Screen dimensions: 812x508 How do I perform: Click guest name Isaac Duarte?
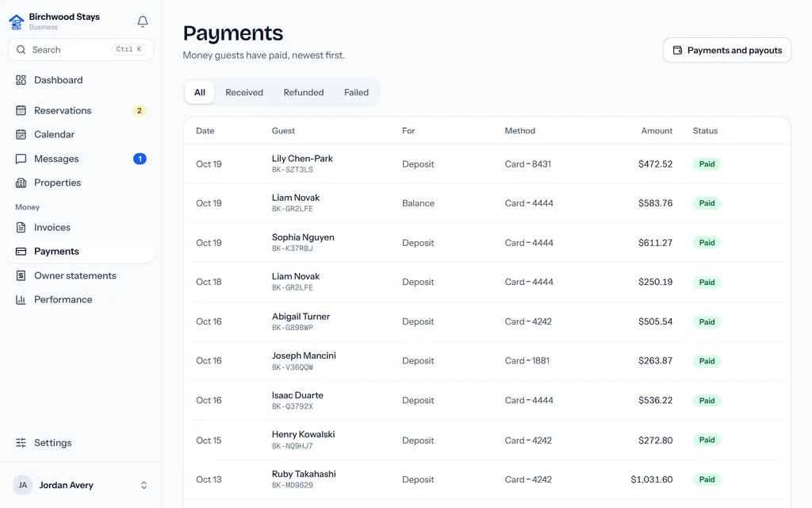point(298,395)
